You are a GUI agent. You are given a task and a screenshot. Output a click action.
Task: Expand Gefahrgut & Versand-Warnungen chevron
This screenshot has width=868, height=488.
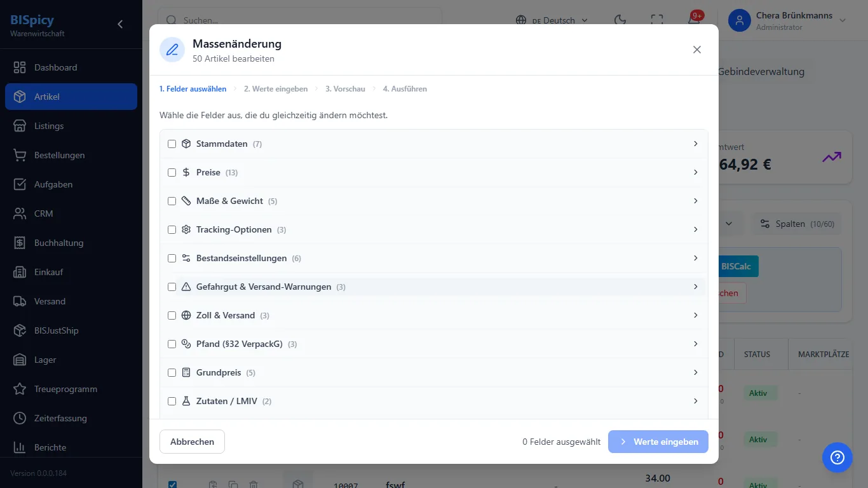[x=696, y=287]
